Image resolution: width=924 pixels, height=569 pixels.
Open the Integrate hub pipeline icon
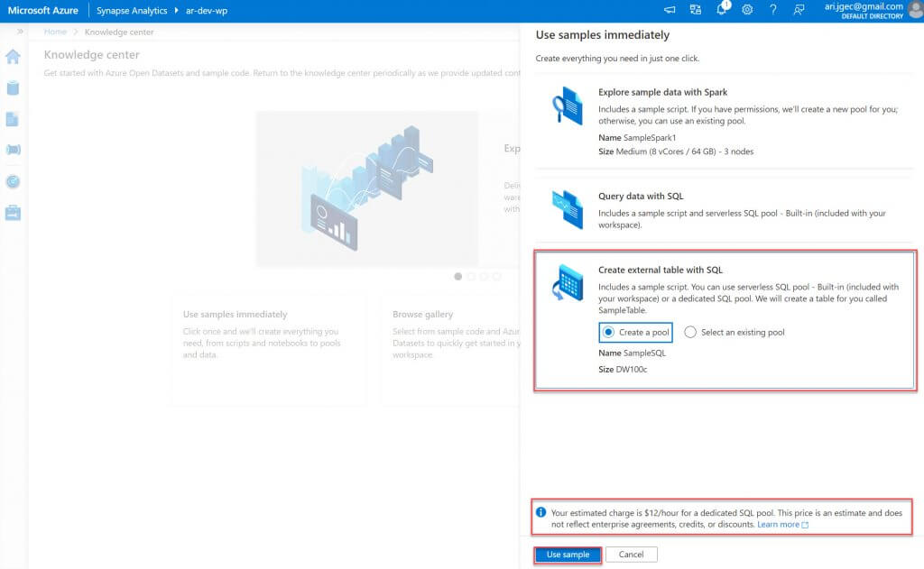pos(13,150)
